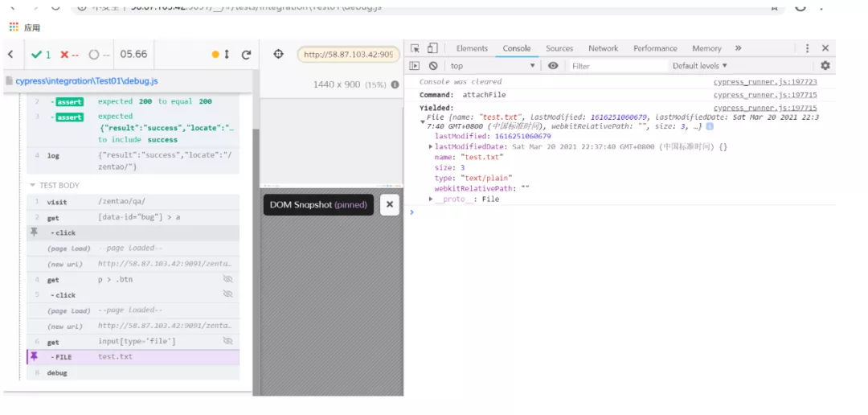868x415 pixels.
Task: Select the get [data-id="bug"] > a command
Action: tap(133, 217)
